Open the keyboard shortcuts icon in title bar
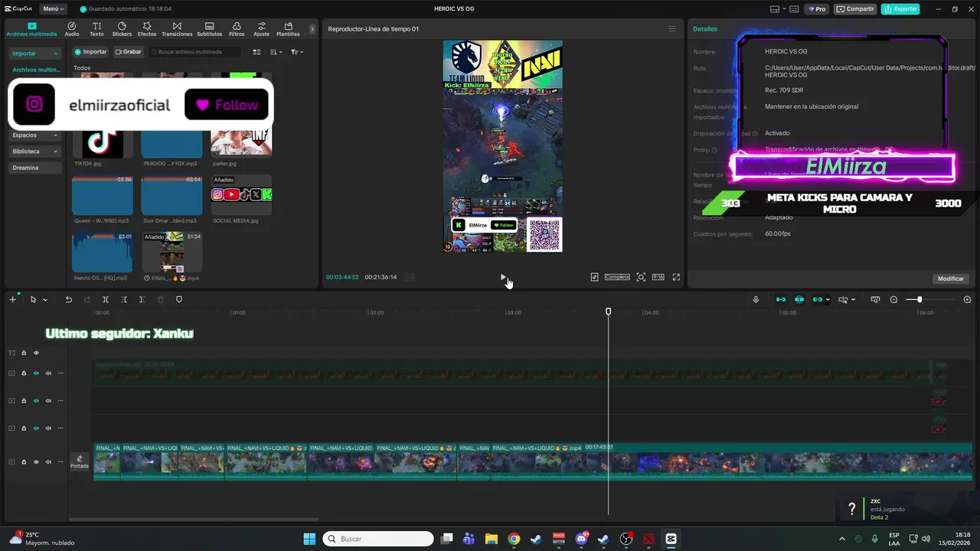The image size is (980, 551). (794, 9)
